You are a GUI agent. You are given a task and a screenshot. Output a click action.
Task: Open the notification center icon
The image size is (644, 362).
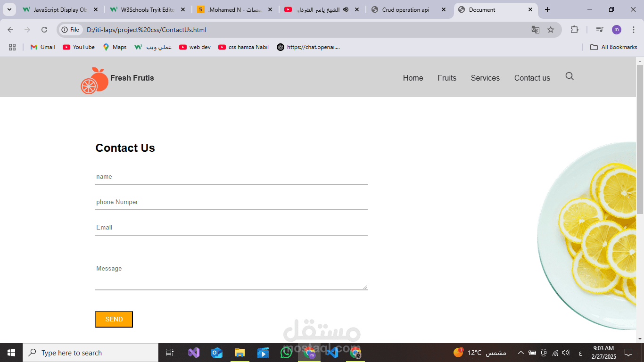tap(628, 353)
